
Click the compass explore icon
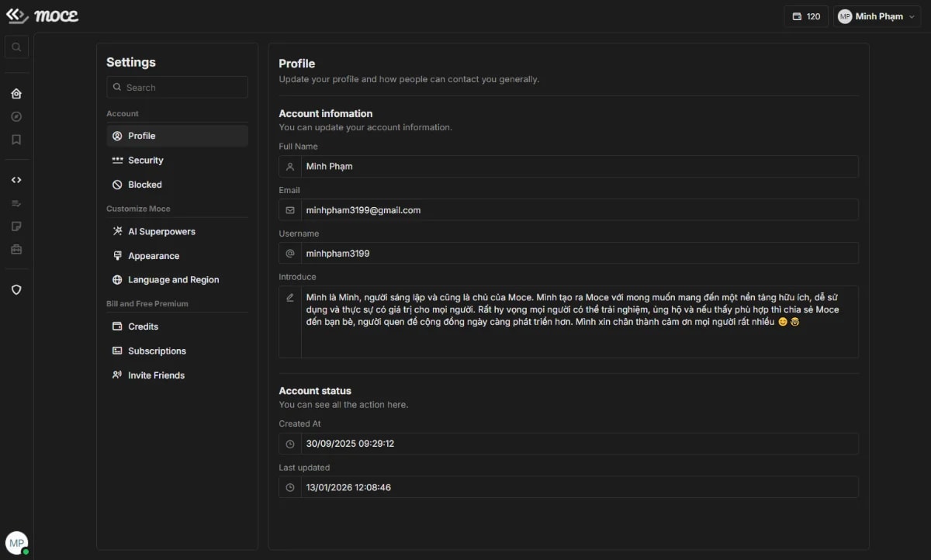pyautogui.click(x=16, y=117)
